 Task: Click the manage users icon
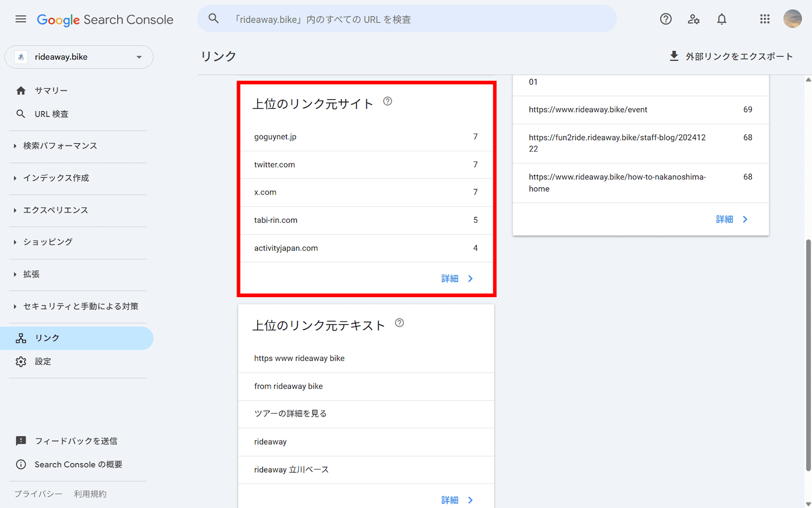tap(693, 19)
